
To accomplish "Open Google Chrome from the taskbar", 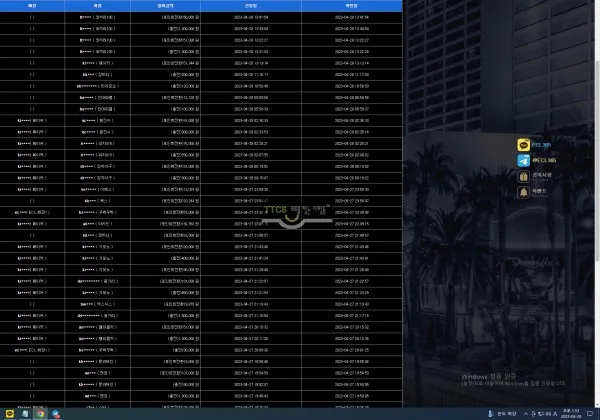I will coord(40,414).
